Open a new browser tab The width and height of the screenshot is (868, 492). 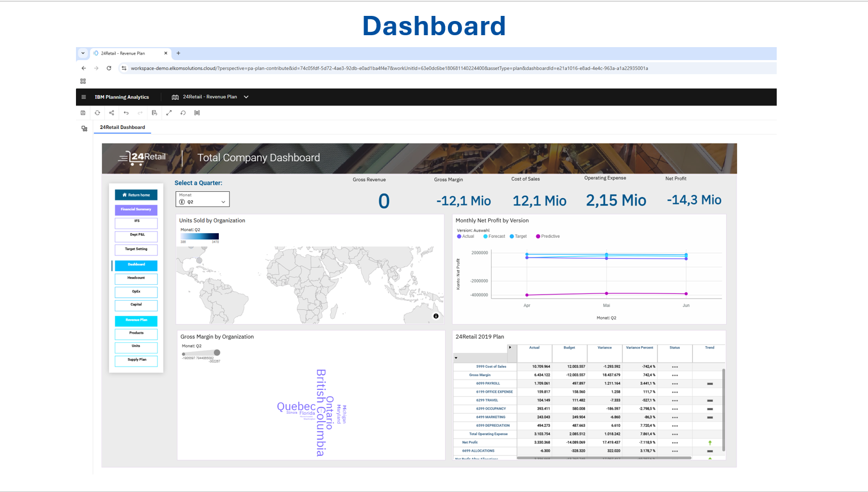click(x=178, y=53)
